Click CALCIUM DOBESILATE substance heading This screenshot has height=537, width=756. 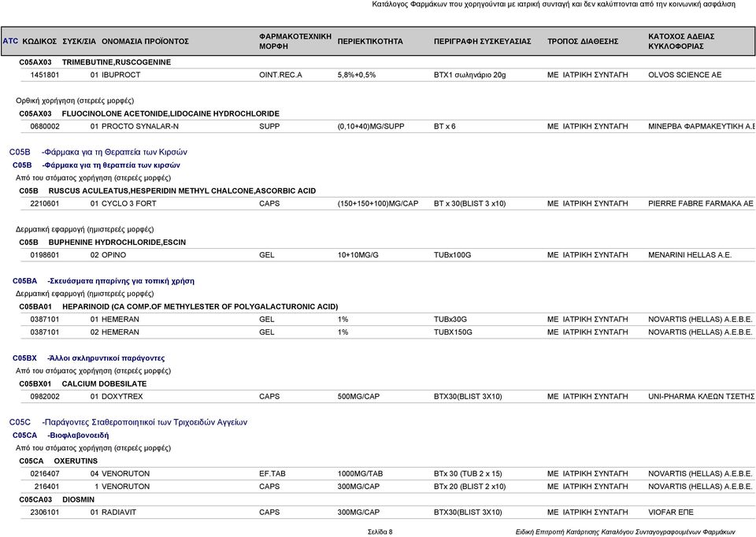[104, 383]
